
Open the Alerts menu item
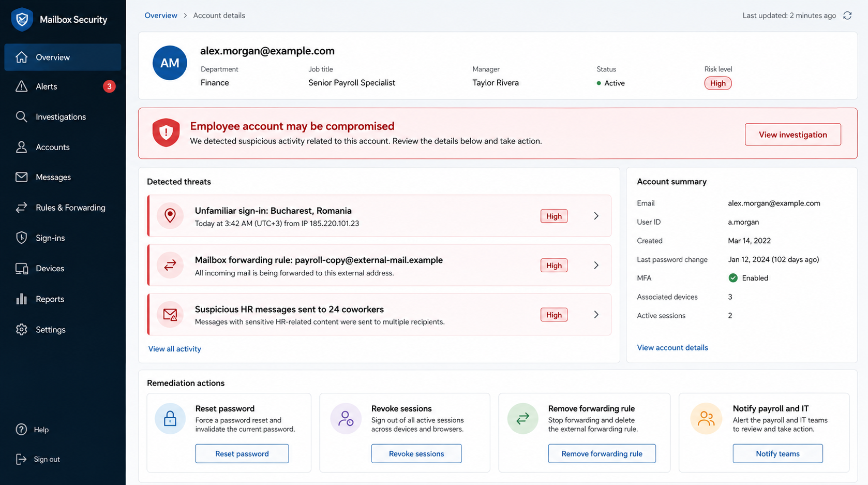click(x=63, y=86)
